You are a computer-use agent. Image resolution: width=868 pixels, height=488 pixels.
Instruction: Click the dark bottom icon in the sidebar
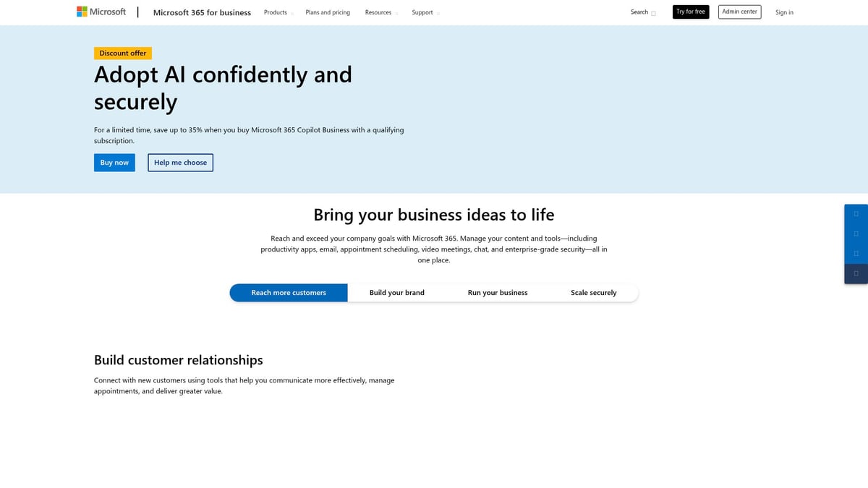[856, 274]
